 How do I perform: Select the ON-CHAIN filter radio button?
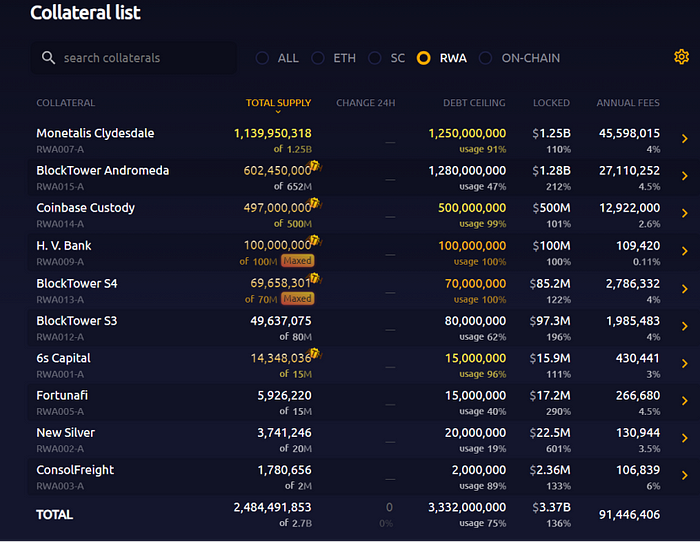pos(486,58)
